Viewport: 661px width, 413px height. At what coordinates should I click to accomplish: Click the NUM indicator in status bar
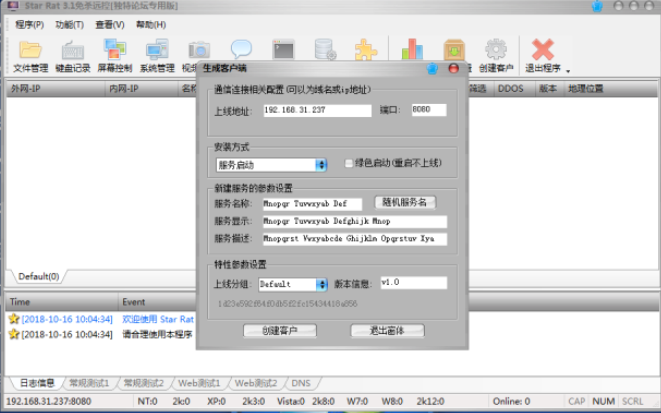[x=603, y=401]
